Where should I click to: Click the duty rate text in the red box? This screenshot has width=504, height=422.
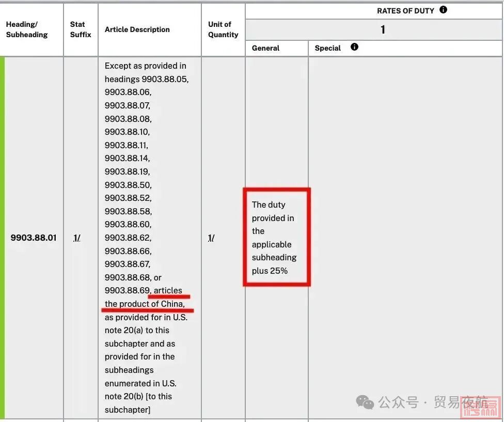pyautogui.click(x=274, y=238)
